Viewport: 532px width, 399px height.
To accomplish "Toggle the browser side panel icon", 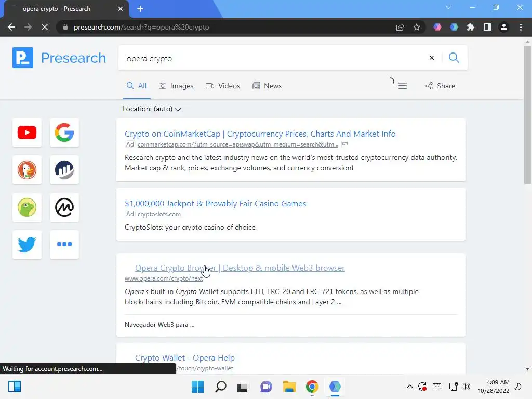I will (x=487, y=27).
